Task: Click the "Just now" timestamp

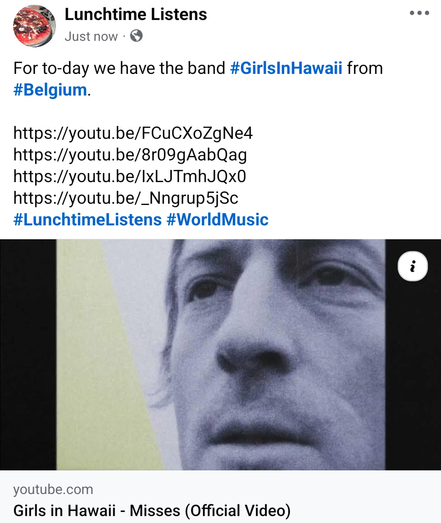Action: coord(91,36)
